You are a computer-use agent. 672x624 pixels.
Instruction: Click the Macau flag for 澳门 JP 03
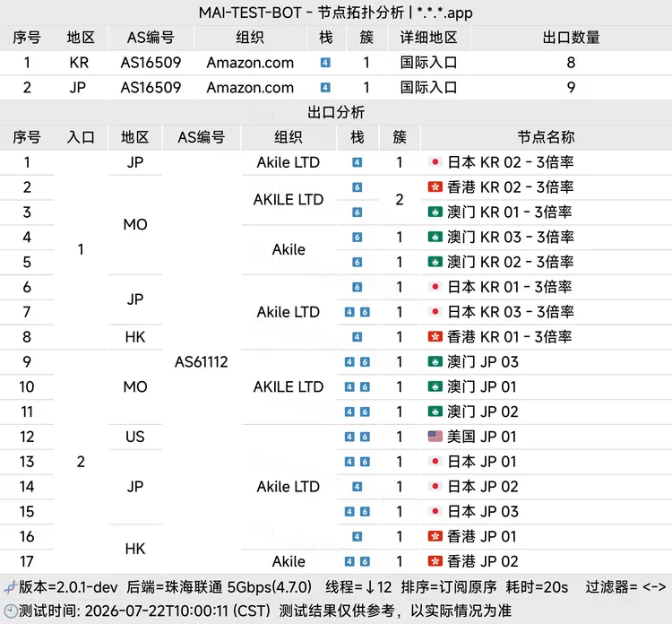coord(435,362)
